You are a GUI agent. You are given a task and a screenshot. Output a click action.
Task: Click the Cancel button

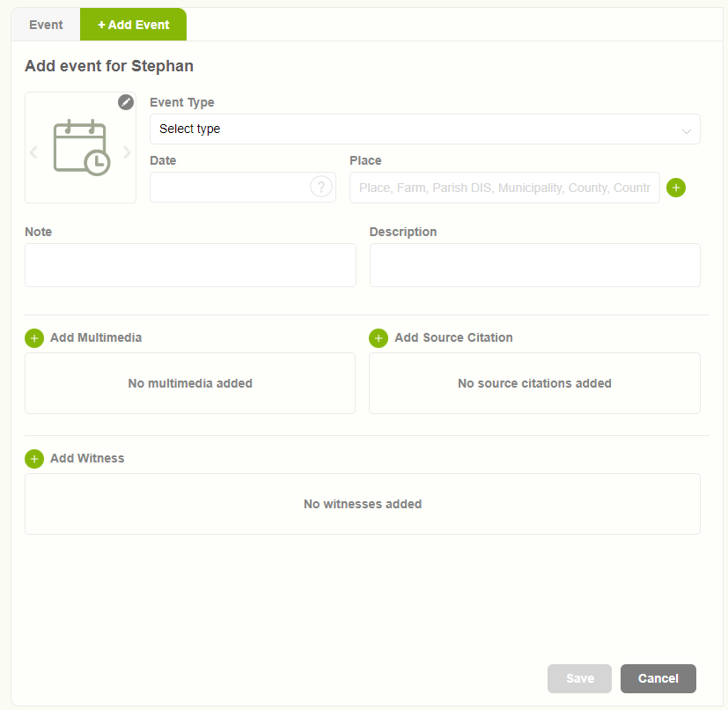click(658, 678)
